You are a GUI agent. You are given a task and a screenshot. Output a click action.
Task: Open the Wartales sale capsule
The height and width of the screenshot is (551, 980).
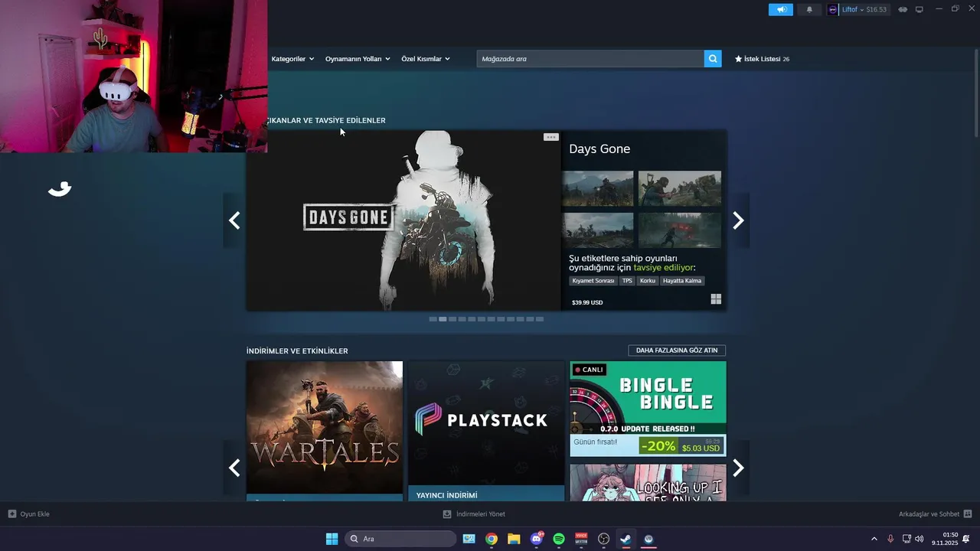click(x=325, y=431)
